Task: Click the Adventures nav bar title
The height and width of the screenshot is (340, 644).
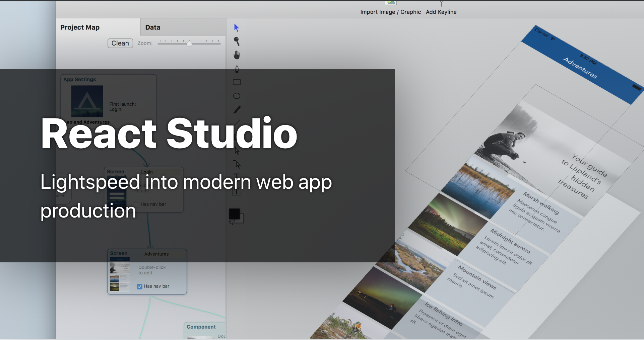Action: pyautogui.click(x=580, y=68)
